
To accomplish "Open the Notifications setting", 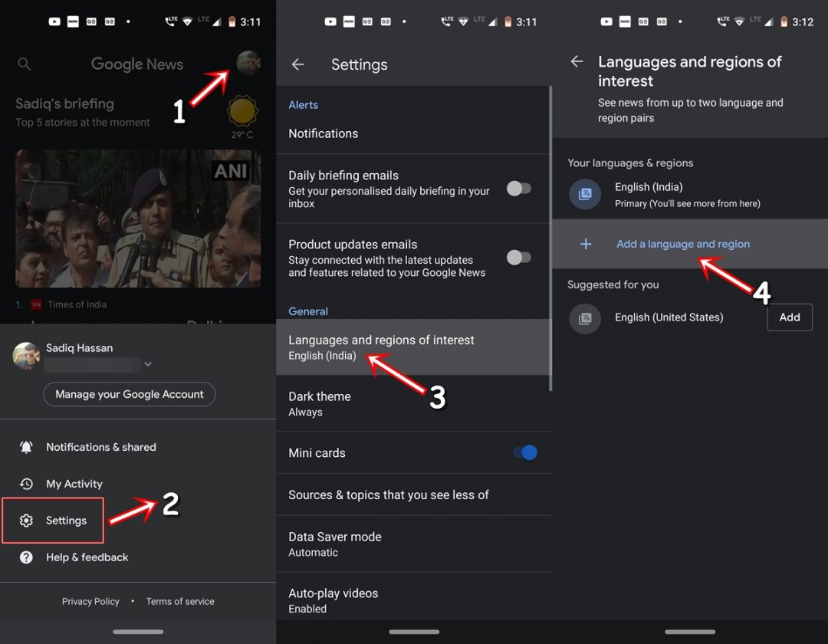I will 413,133.
